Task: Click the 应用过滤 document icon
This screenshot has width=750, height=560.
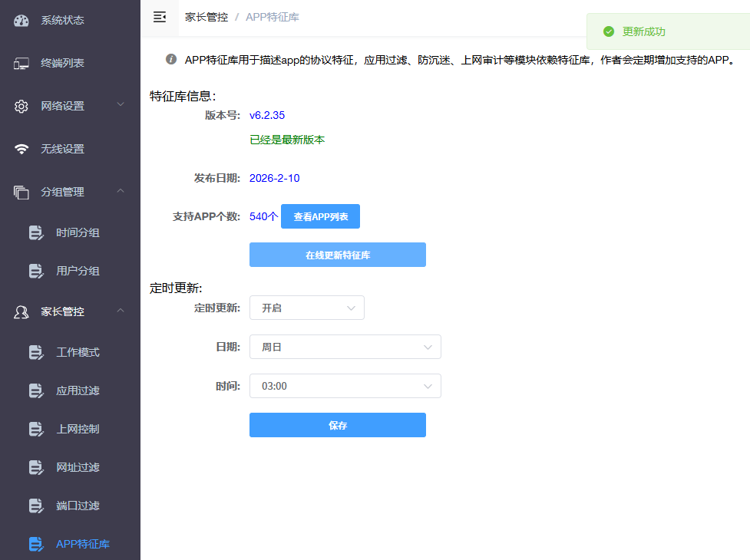Action: click(x=36, y=391)
